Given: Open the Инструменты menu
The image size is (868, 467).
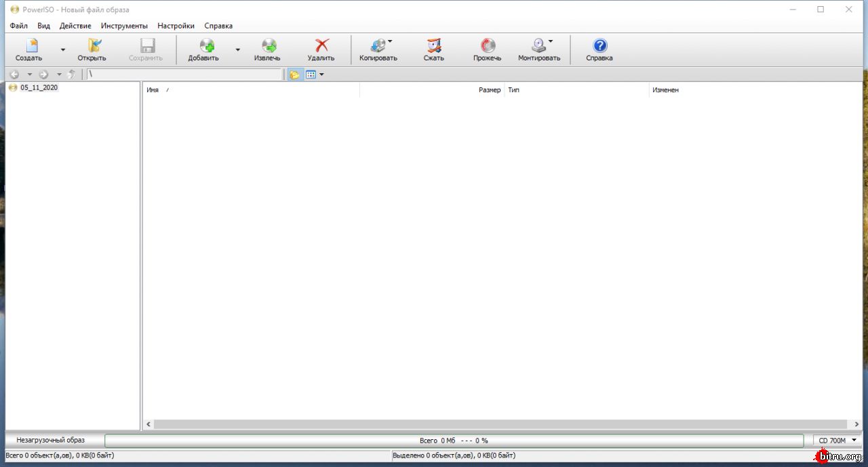Looking at the screenshot, I should coord(124,26).
